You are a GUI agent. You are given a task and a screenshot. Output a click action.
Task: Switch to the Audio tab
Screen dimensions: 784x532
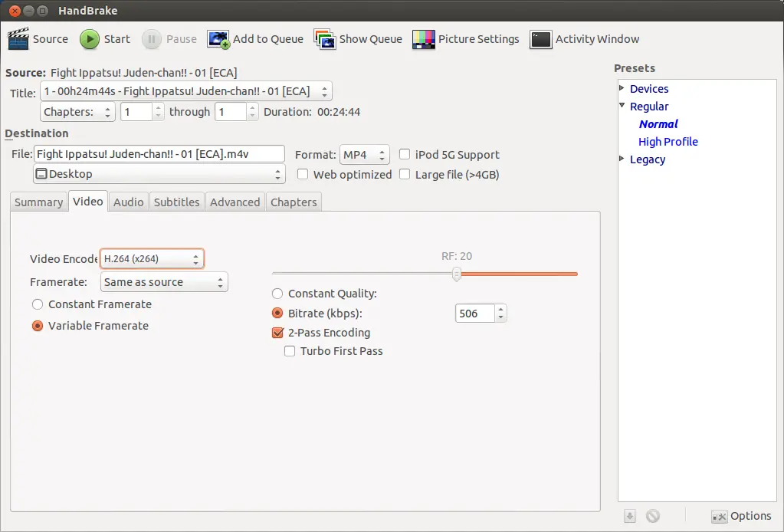[129, 202]
